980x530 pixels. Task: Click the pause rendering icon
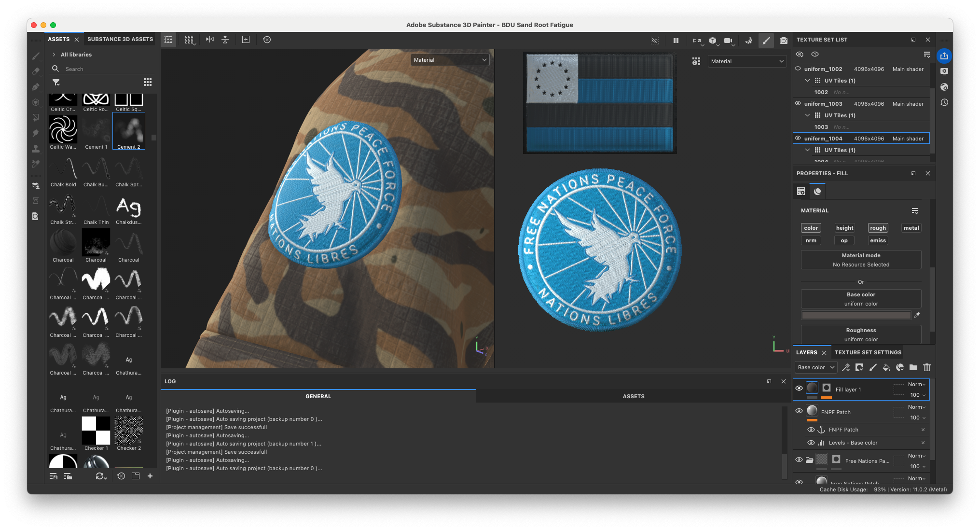pyautogui.click(x=676, y=40)
